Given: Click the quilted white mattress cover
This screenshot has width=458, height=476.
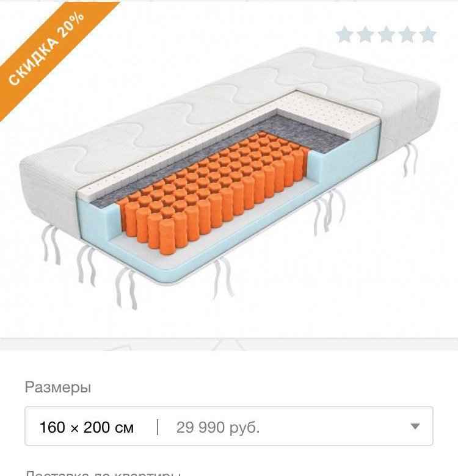Looking at the screenshot, I should pos(183,110).
